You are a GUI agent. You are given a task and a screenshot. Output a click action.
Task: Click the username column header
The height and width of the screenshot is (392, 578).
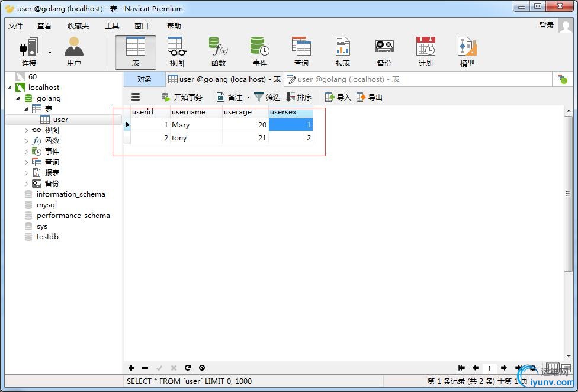pyautogui.click(x=196, y=112)
